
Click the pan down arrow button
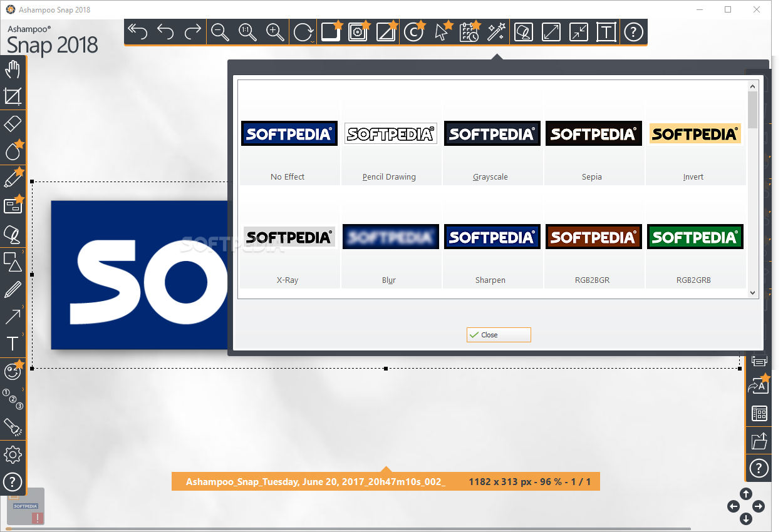coord(746,519)
